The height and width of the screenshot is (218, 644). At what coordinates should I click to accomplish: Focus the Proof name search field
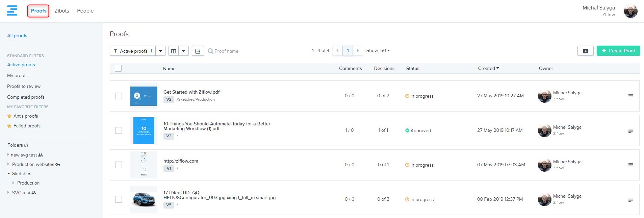[251, 51]
